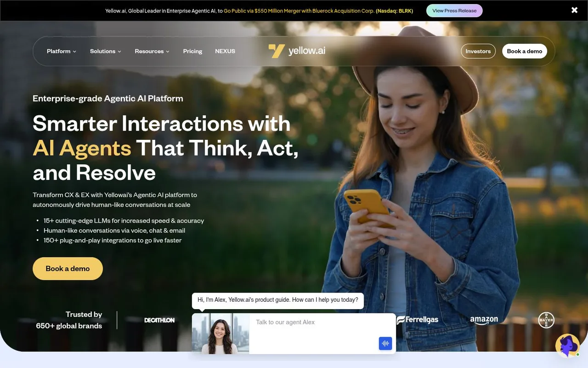Click 'Human-like conversations via voice' bullet
Image resolution: width=588 pixels, height=368 pixels.
pos(114,230)
